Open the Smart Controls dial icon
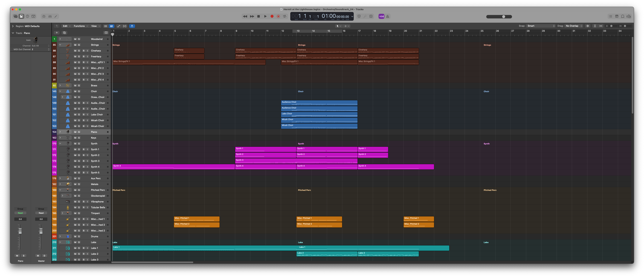This screenshot has height=277, width=644. point(44,17)
